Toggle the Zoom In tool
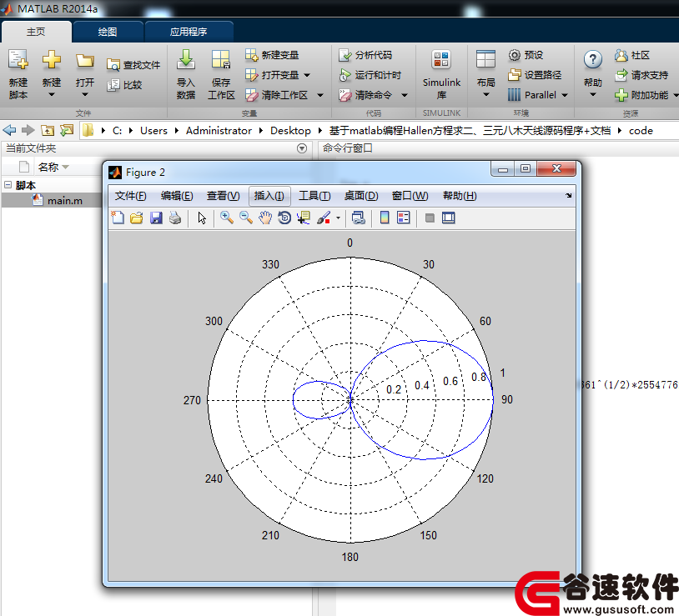 coord(227,218)
